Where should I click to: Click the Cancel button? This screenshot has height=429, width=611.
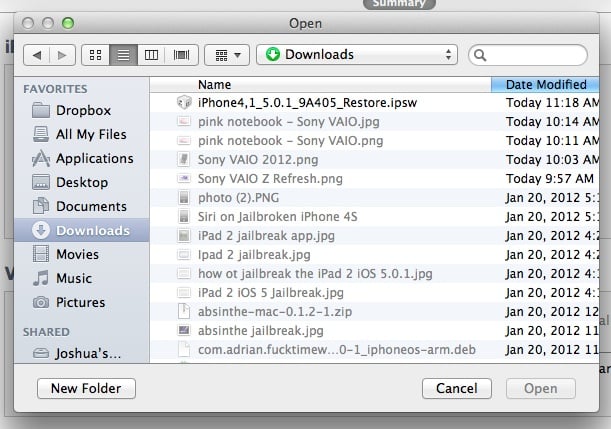click(457, 388)
